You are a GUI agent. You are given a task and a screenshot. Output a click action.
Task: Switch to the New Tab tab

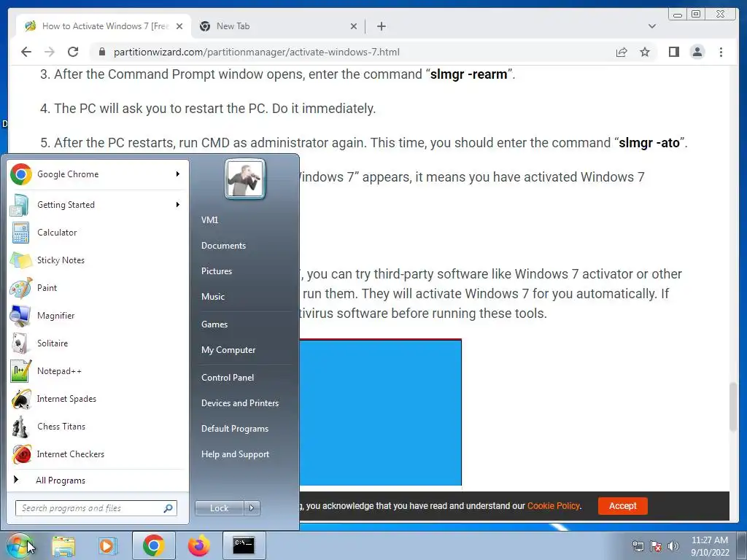point(278,26)
